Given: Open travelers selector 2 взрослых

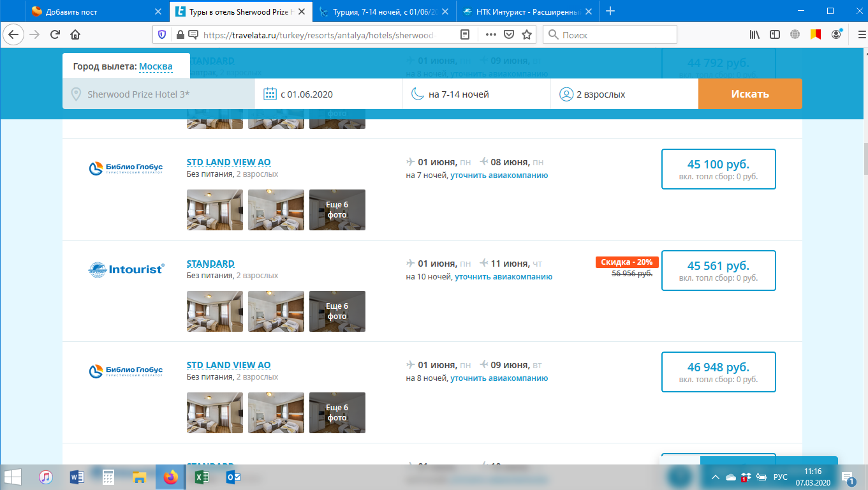Looking at the screenshot, I should coord(624,94).
